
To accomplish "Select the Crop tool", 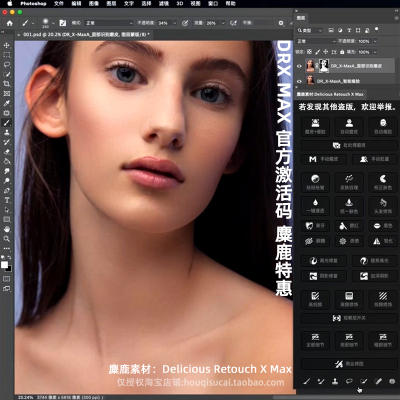I will pos(6,84).
